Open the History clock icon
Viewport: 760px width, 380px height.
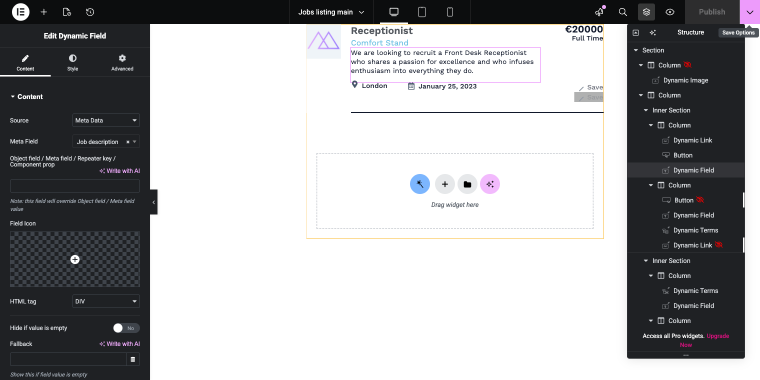90,12
